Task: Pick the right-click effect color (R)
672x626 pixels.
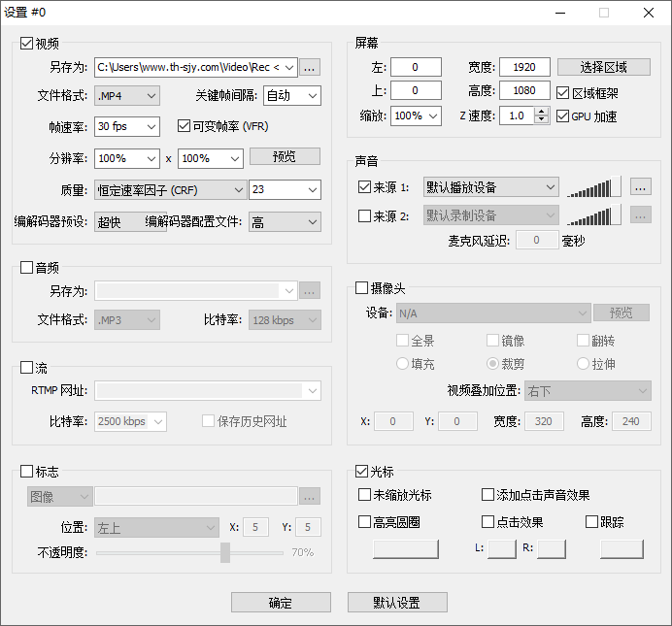Action: click(551, 549)
